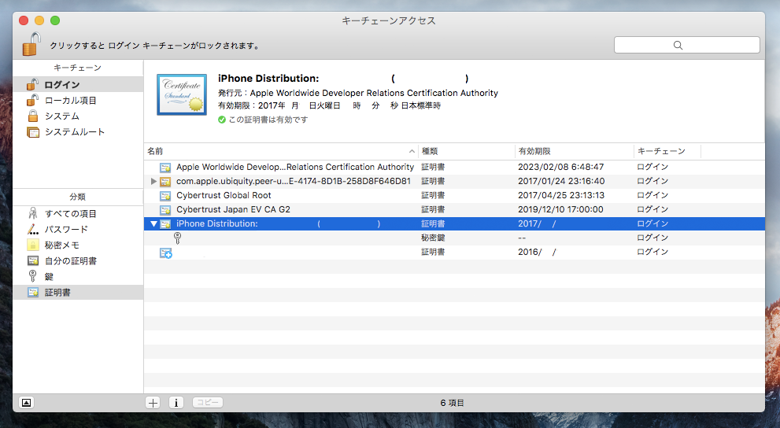The height and width of the screenshot is (428, 780).
Task: Select the ローカル項目 keychain
Action: (78, 100)
